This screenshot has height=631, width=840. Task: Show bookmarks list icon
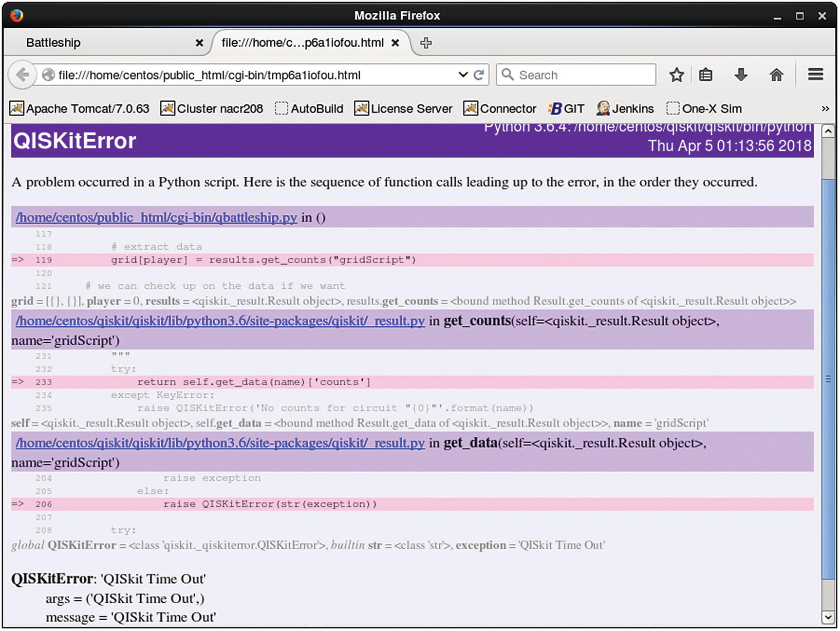click(x=706, y=75)
